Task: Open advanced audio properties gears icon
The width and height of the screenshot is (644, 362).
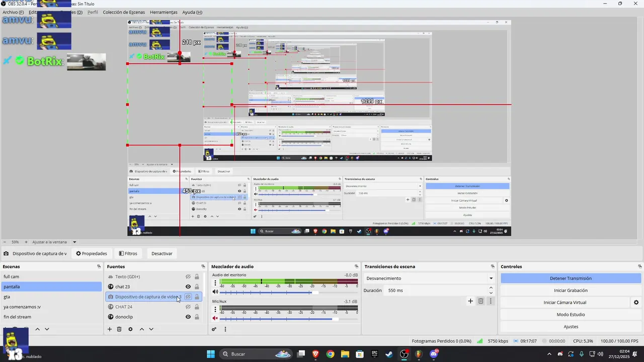Action: coord(214,329)
